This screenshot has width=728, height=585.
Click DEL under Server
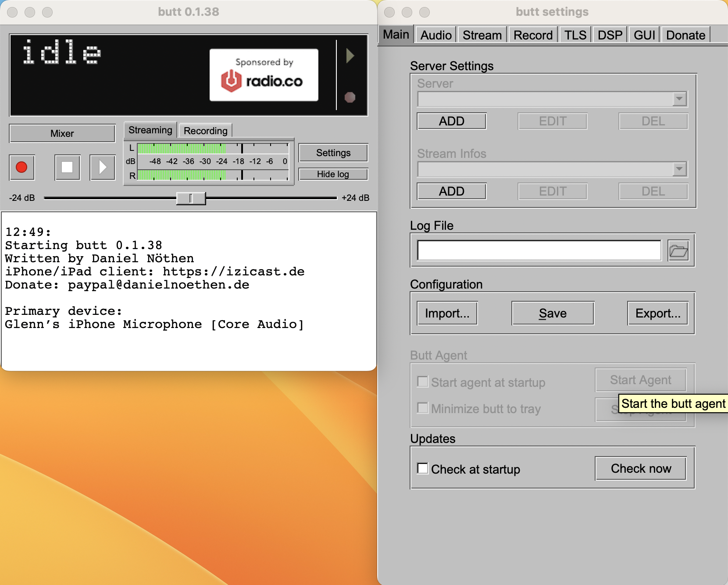[653, 121]
